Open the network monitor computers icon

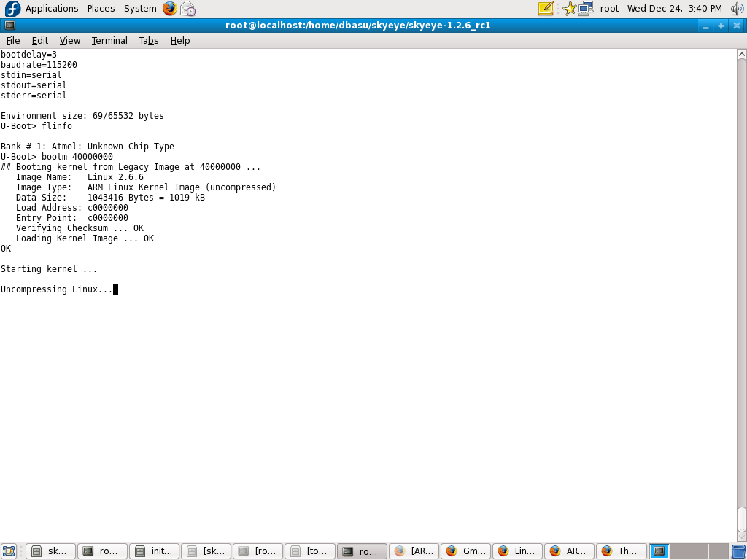point(586,9)
